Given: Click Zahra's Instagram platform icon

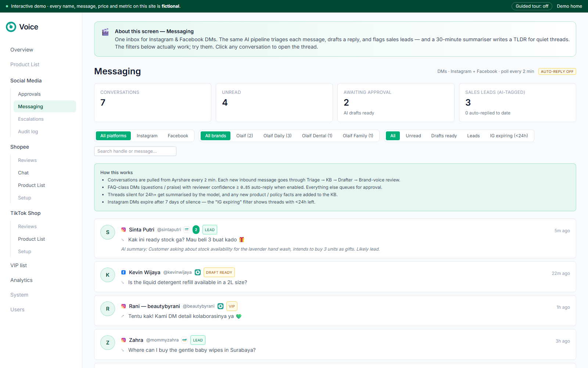Looking at the screenshot, I should click(123, 340).
